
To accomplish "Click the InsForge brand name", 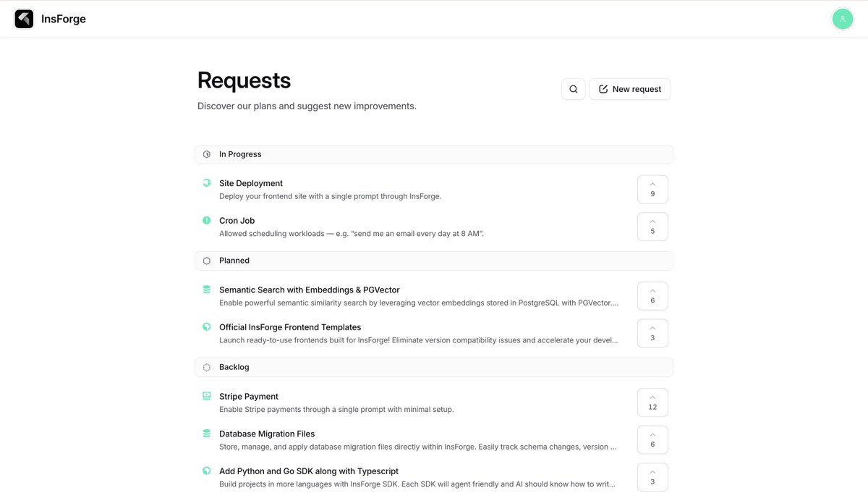I will (64, 19).
